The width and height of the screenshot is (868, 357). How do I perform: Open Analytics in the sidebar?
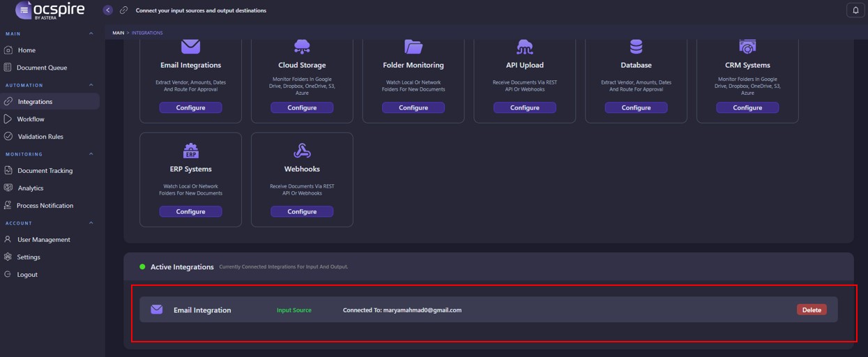pos(30,188)
